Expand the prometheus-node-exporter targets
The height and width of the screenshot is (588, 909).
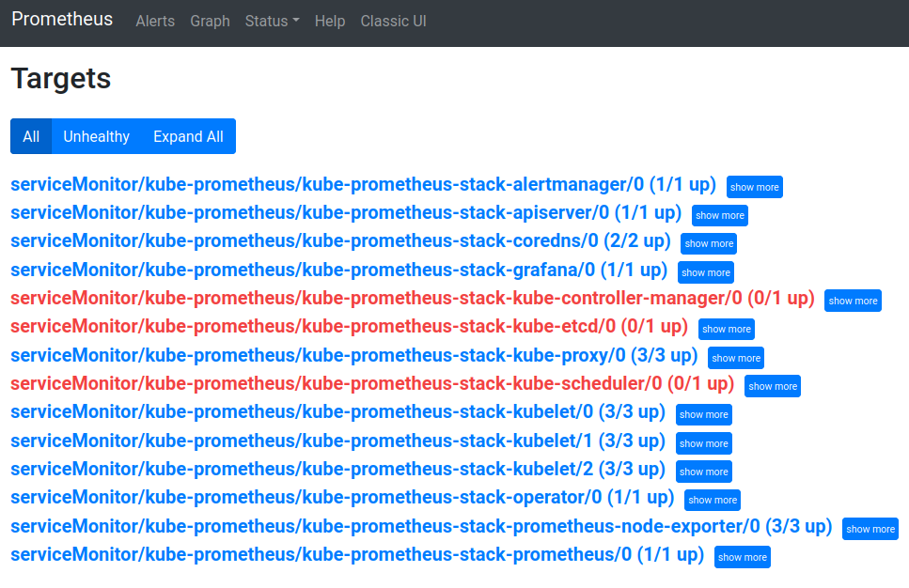pos(870,529)
